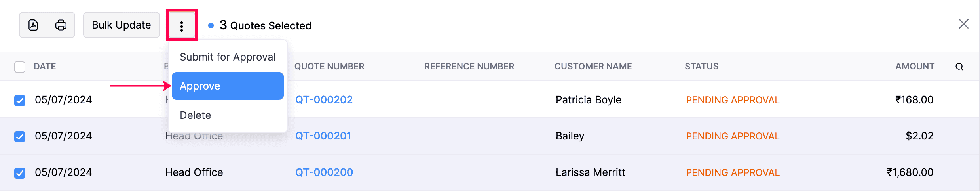980x191 pixels.
Task: Toggle the select-all header checkbox
Action: coord(20,67)
